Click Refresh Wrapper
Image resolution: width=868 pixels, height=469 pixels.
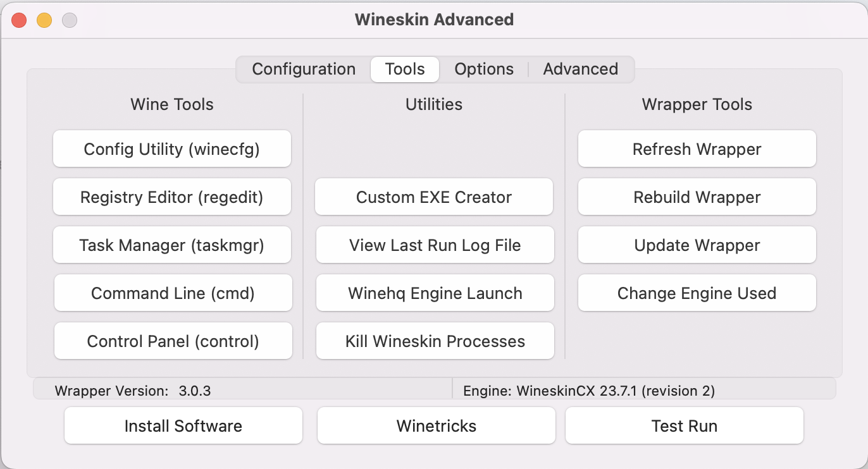pos(697,149)
